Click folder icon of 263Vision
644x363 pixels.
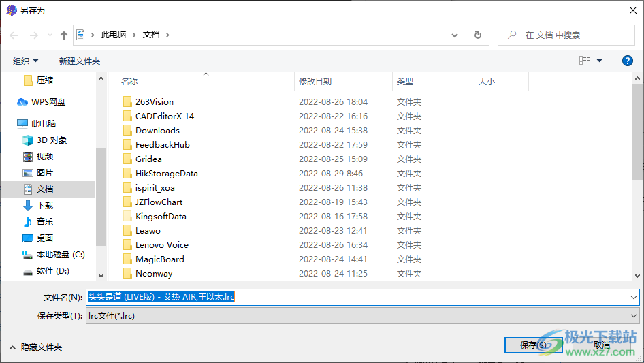click(127, 102)
